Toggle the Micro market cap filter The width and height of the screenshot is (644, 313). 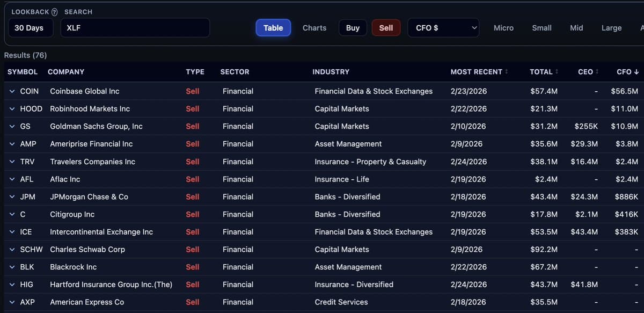[503, 27]
